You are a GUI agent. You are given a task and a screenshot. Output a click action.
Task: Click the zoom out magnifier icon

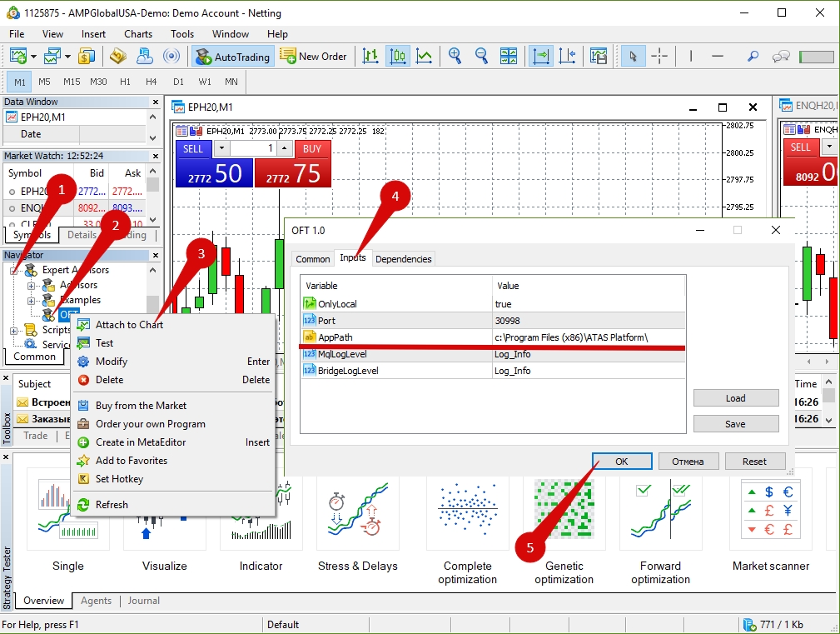481,56
